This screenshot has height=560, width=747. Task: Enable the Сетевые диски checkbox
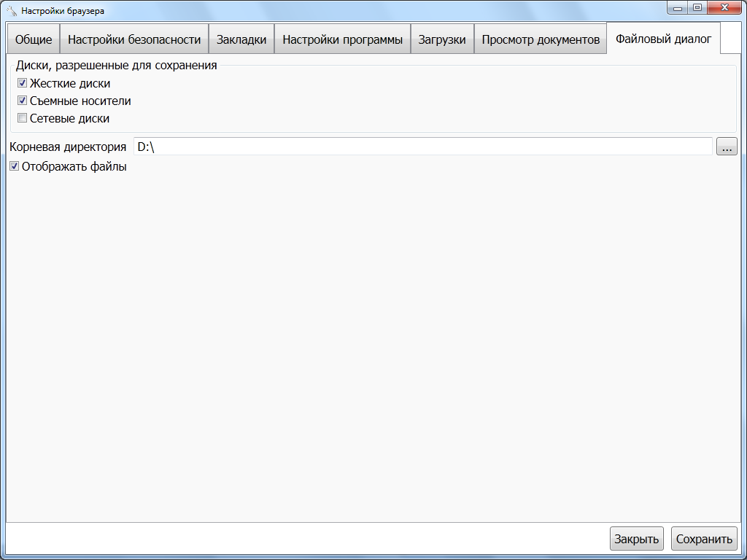click(23, 118)
